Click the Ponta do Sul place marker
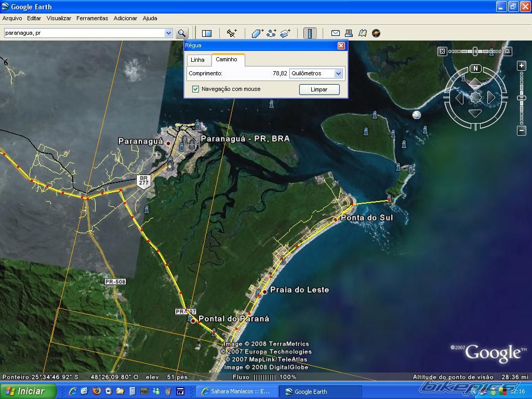Viewport: 532px width, 399px height. pos(335,220)
